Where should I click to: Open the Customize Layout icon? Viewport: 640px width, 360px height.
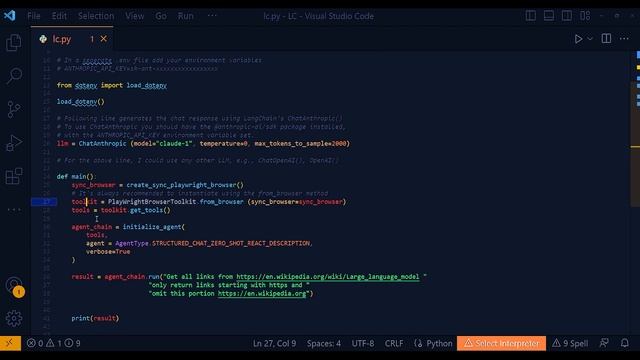tap(585, 16)
